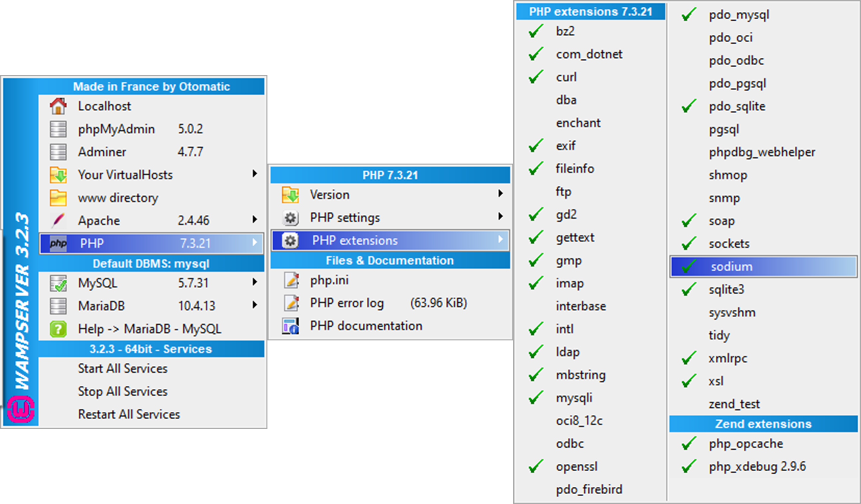Open the PHP error log (63.96 KiB)
The image size is (861, 504).
(390, 303)
